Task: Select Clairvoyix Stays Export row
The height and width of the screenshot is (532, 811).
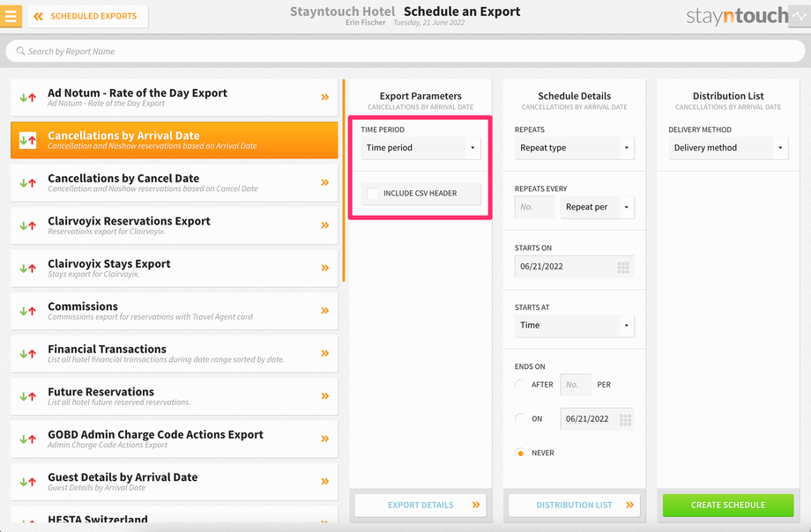Action: pos(175,269)
